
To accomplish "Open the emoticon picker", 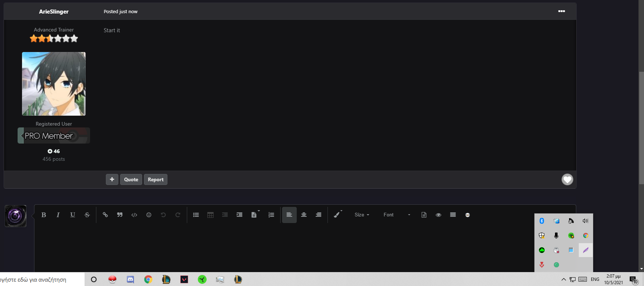I will 149,215.
